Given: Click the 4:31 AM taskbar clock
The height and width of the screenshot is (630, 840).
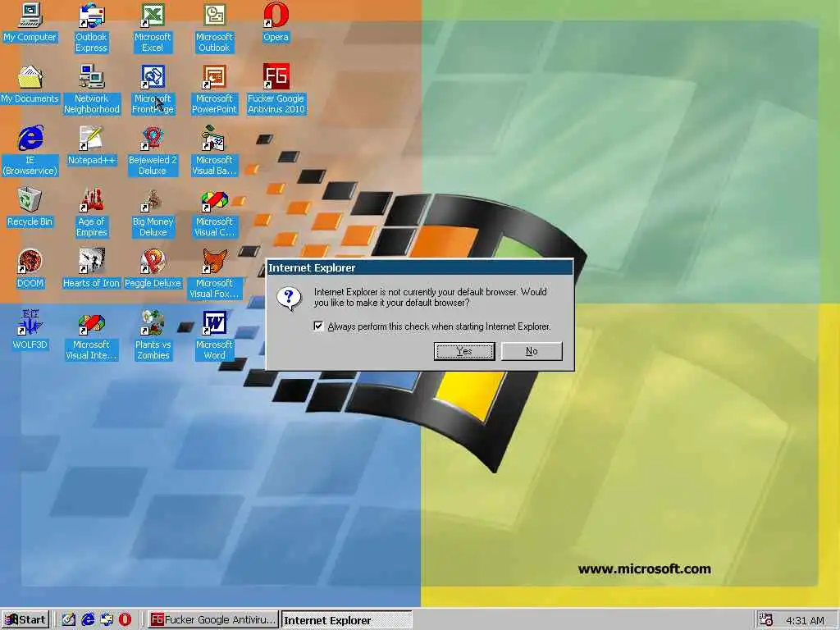Looking at the screenshot, I should click(806, 620).
